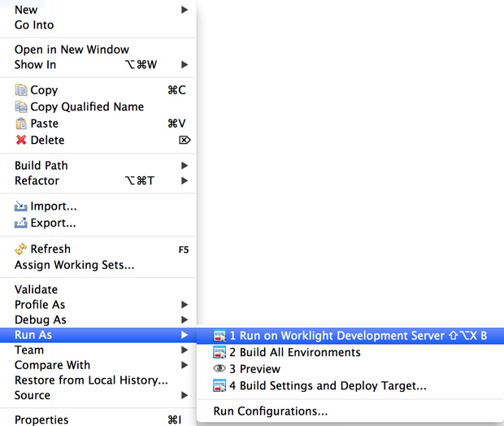Click the Build All Environments icon
The width and height of the screenshot is (504, 426).
219,352
